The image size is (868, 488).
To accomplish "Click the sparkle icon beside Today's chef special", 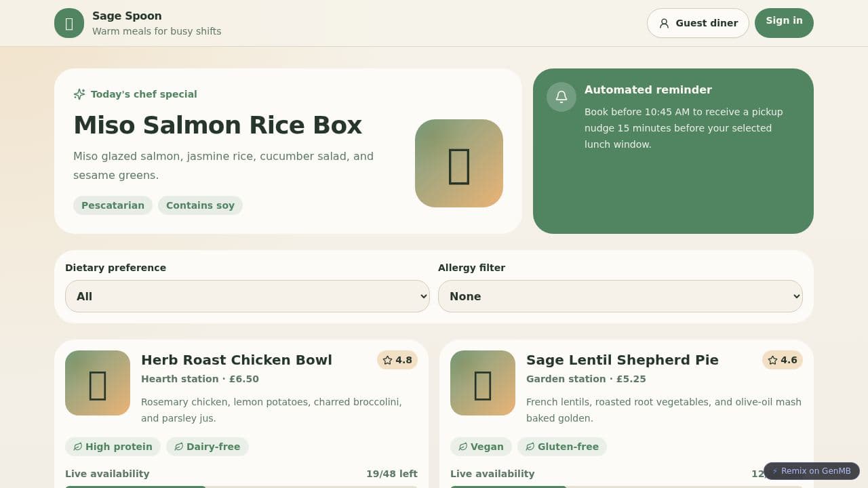I will pos(79,94).
